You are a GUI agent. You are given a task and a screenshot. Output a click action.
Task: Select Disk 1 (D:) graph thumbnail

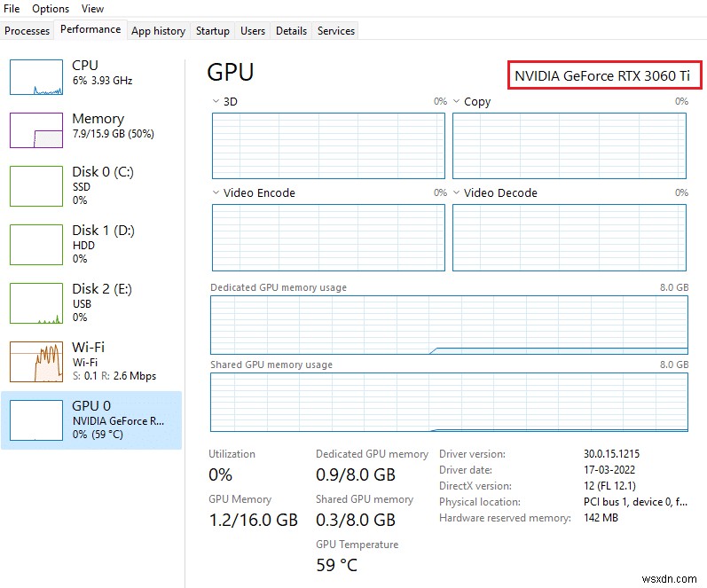pyautogui.click(x=36, y=245)
